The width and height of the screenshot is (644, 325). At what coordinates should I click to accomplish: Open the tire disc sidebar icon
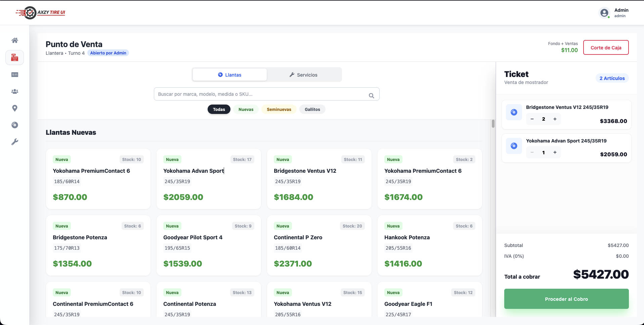pos(15,125)
